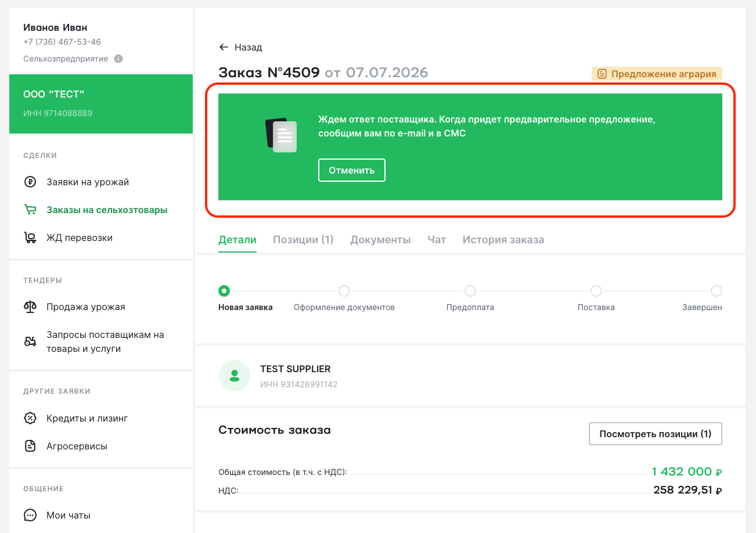Click the Предоплата progress step marker

pyautogui.click(x=470, y=290)
